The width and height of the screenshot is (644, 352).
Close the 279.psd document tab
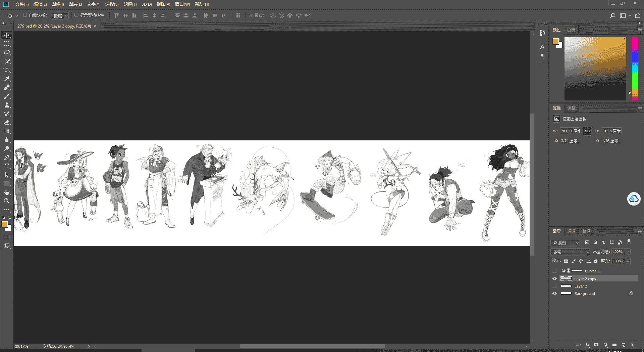tap(95, 26)
